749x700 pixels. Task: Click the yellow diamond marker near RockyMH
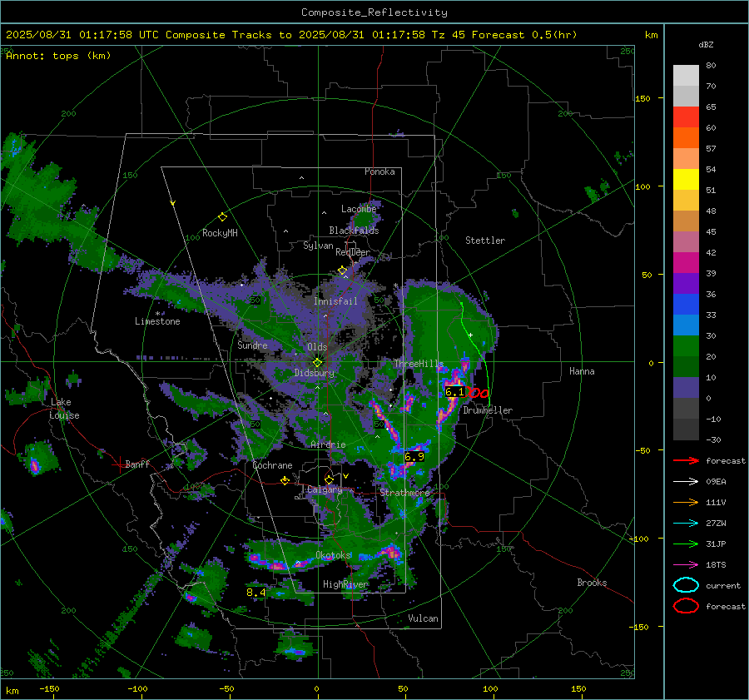click(222, 217)
